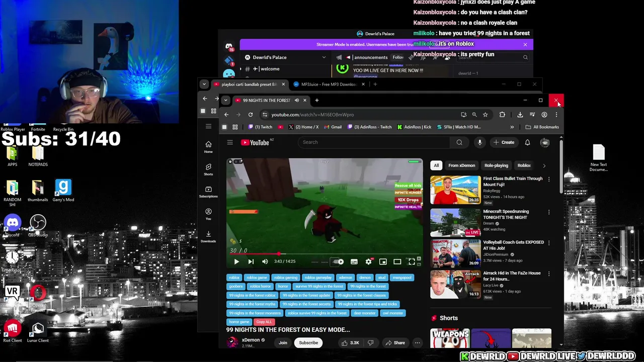
Task: Mute the 99 Nights tab audio icon
Action: point(297,100)
